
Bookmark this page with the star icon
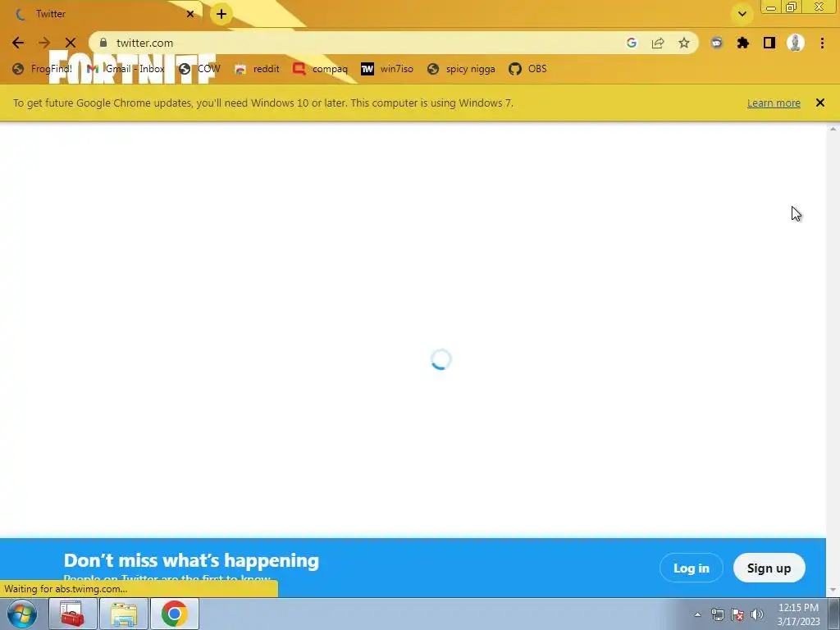(684, 43)
